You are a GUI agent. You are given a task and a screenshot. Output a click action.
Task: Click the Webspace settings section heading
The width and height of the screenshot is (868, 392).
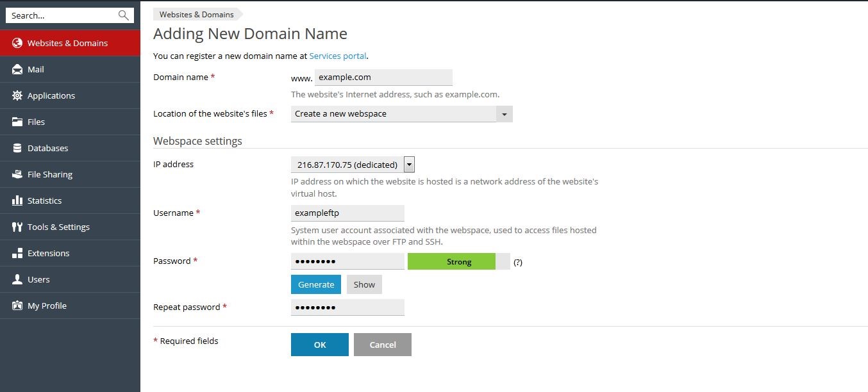pos(197,141)
